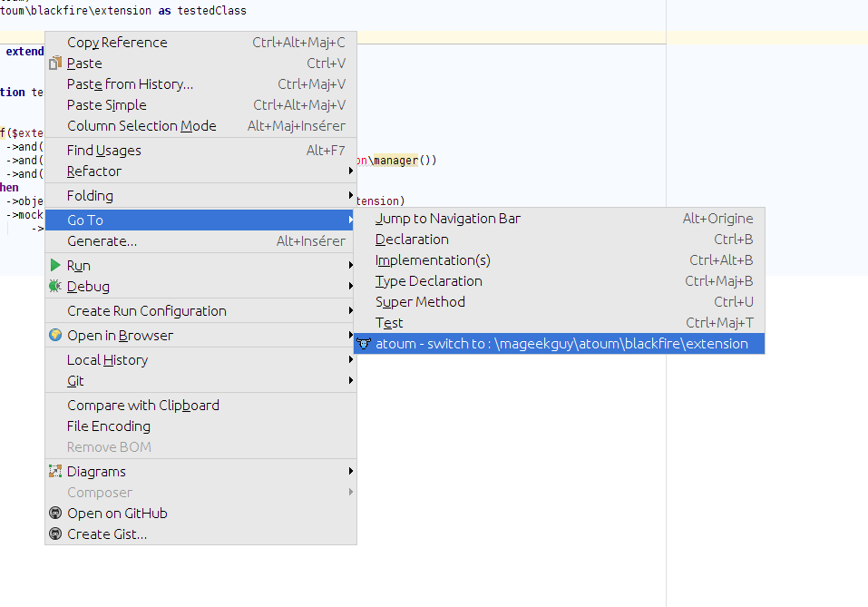Viewport: 868px width, 607px height.
Task: Expand the Create Run Configuration submenu arrow
Action: [x=350, y=310]
